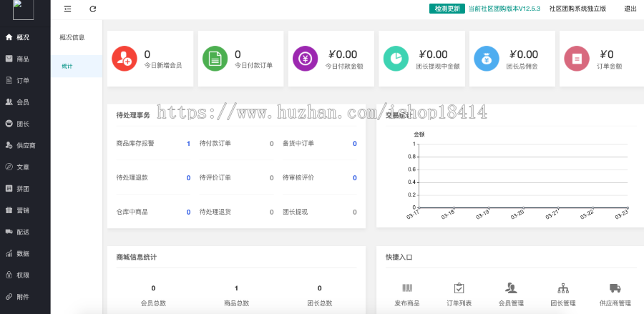
Task: Click the green 今日付款订单 document icon
Action: pyautogui.click(x=215, y=59)
